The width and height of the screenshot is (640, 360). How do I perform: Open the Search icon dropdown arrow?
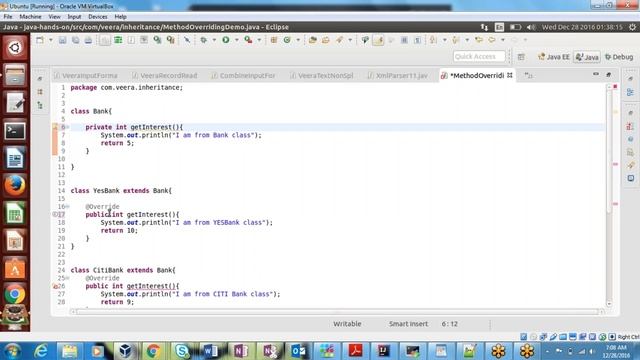350,40
